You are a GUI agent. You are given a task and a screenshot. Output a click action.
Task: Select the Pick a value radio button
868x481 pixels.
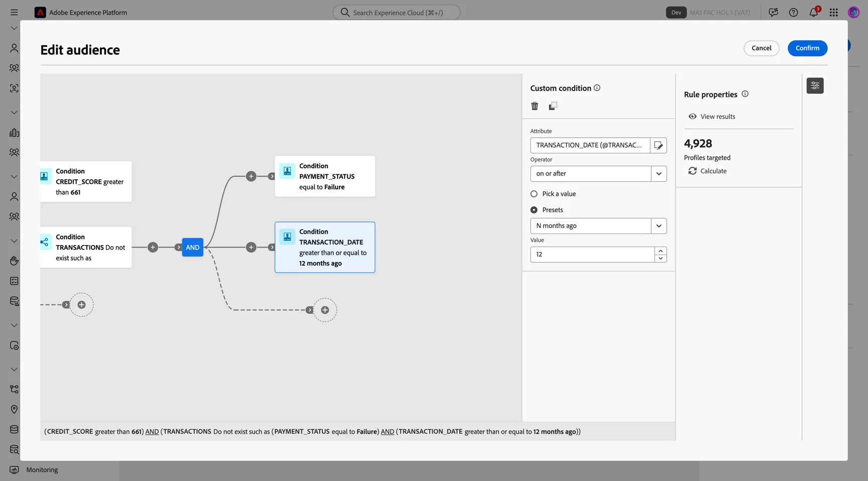(x=534, y=194)
